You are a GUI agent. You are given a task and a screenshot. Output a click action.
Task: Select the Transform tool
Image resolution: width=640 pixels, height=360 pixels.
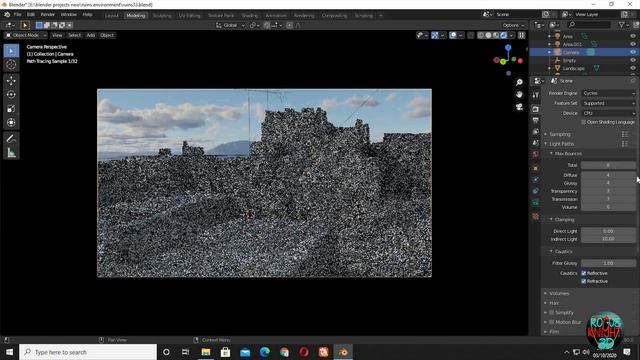click(11, 122)
